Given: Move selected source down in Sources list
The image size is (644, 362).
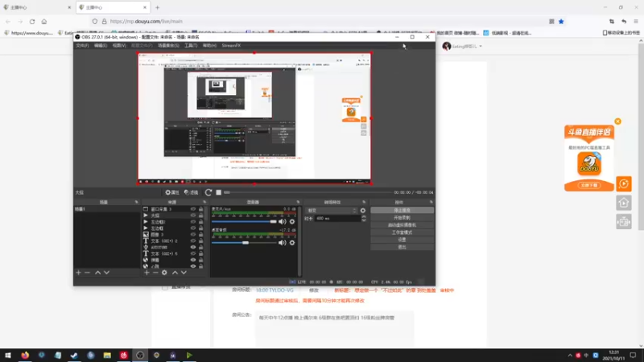Looking at the screenshot, I should [x=184, y=273].
